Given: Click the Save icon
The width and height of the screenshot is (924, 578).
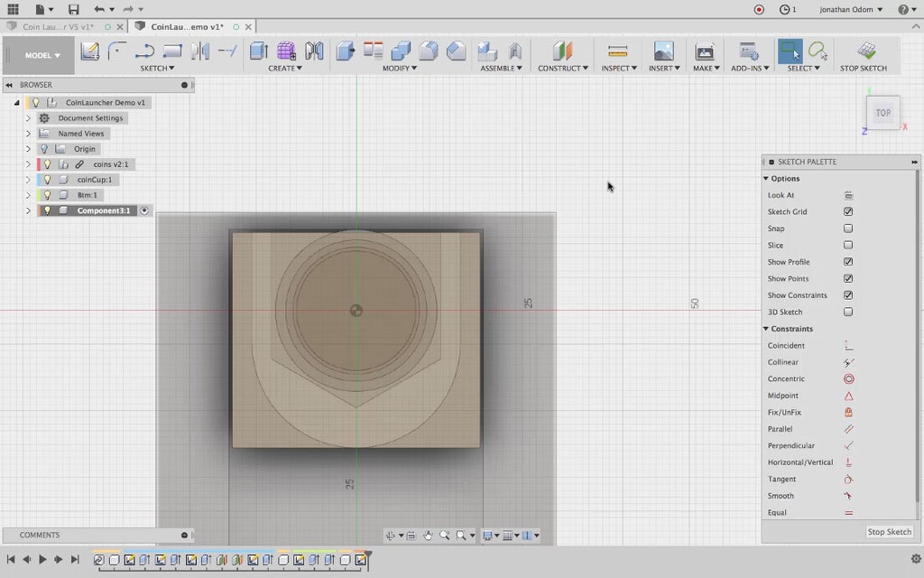Looking at the screenshot, I should [x=74, y=9].
